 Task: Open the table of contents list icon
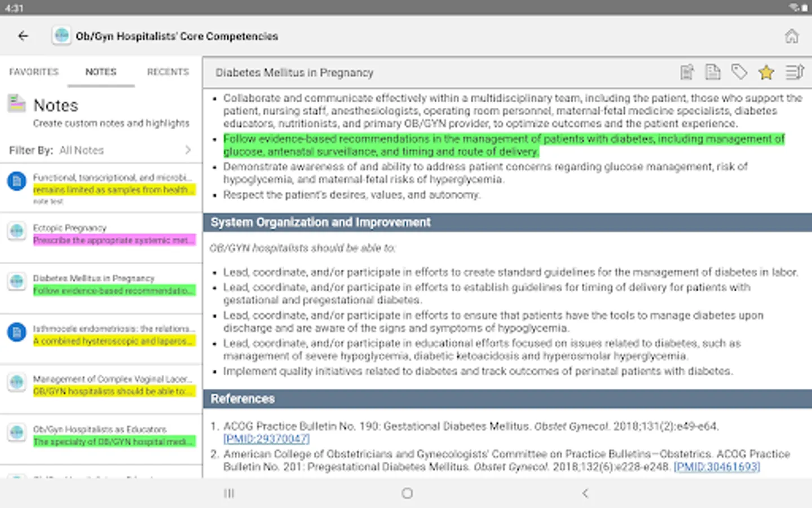tap(795, 72)
